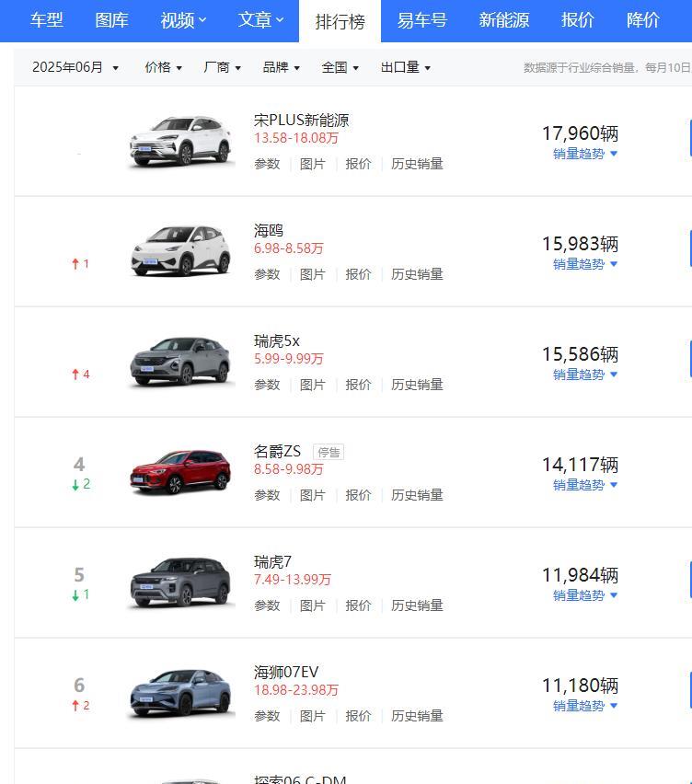
Task: Open the 名爵ZS model title
Action: [x=278, y=452]
